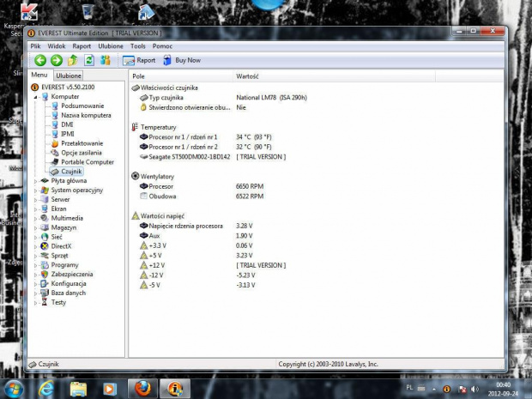The width and height of the screenshot is (532, 399).
Task: Open Internet Explorer from taskbar
Action: [x=46, y=389]
